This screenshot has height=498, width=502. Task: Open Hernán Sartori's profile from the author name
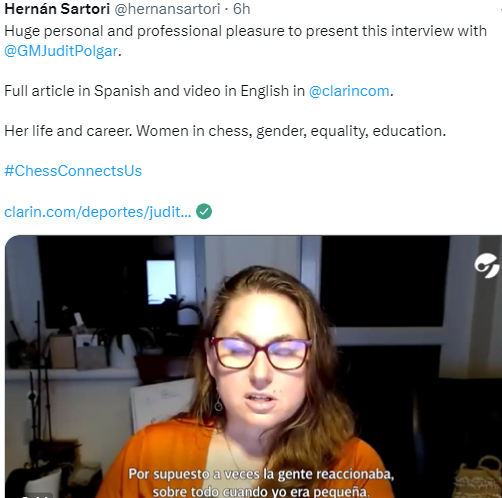click(x=57, y=9)
